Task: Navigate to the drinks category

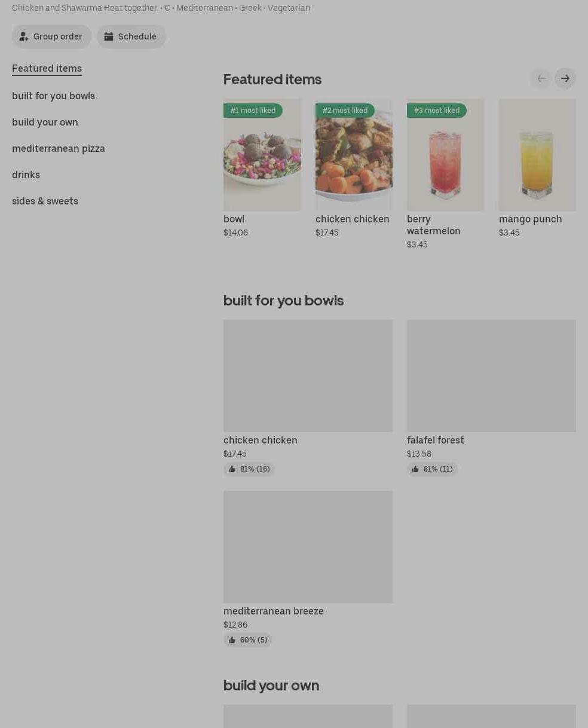Action: click(x=26, y=175)
